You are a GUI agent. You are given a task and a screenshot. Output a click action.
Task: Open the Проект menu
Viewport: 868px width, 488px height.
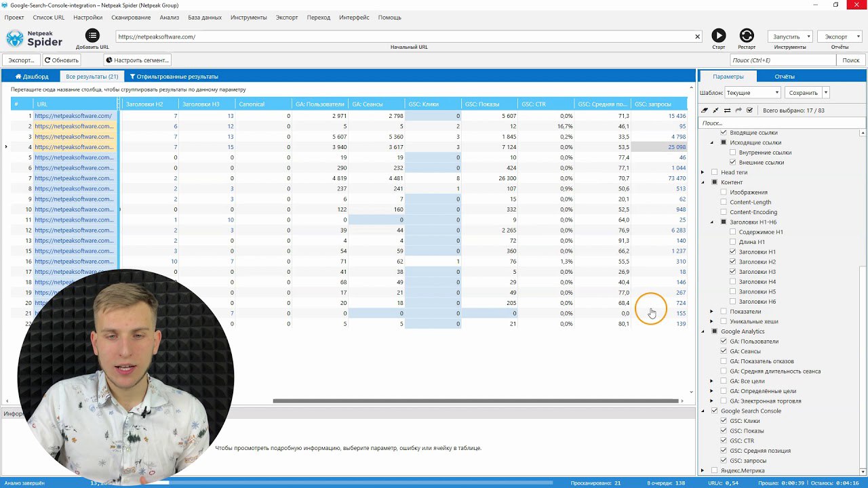(x=14, y=17)
